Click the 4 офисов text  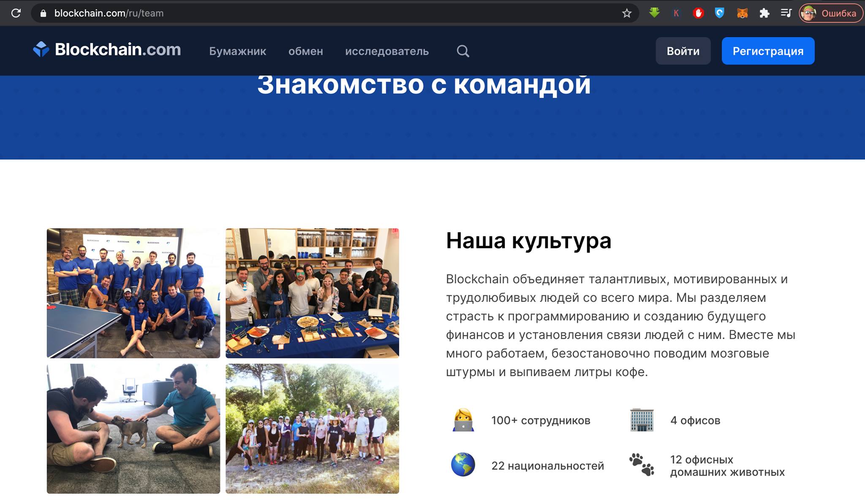point(695,420)
